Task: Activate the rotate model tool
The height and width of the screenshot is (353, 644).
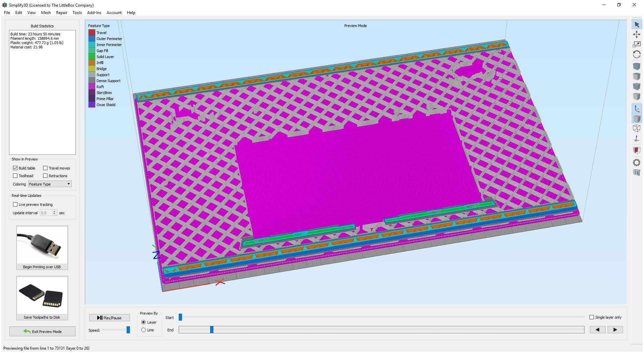Action: (x=637, y=54)
